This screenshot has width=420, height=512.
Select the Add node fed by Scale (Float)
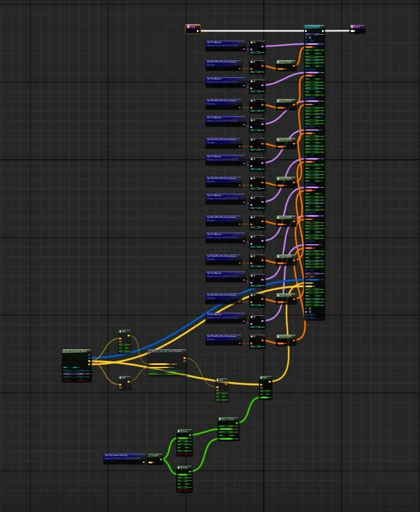pos(266,378)
